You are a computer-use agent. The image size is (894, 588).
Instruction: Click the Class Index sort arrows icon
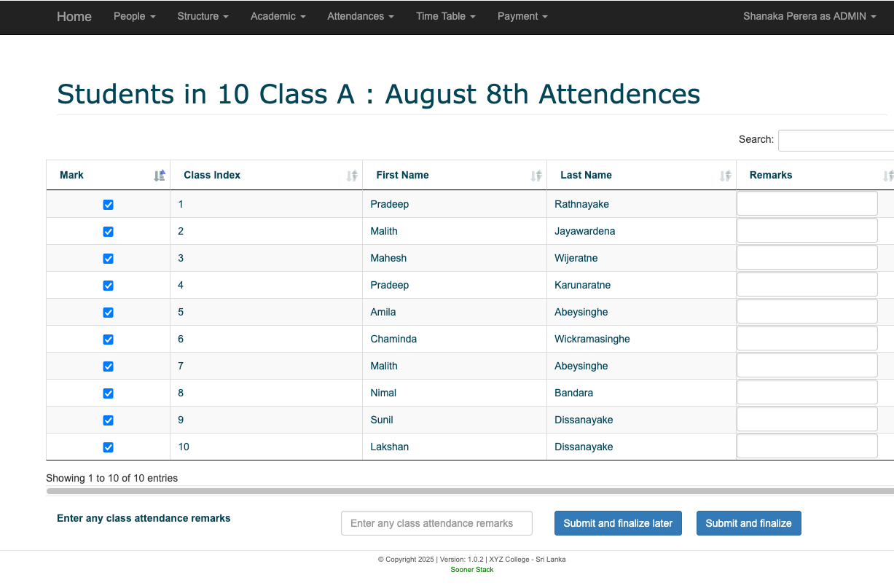pyautogui.click(x=352, y=176)
